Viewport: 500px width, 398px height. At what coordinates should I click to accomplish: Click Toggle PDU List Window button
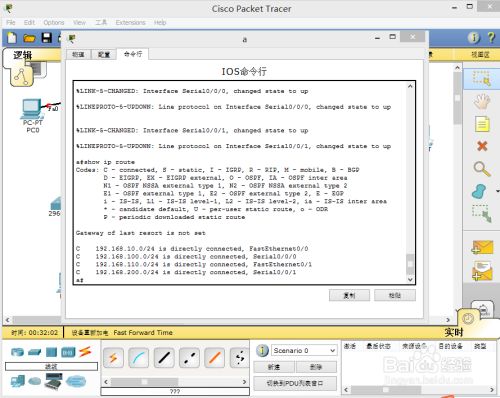pyautogui.click(x=295, y=383)
